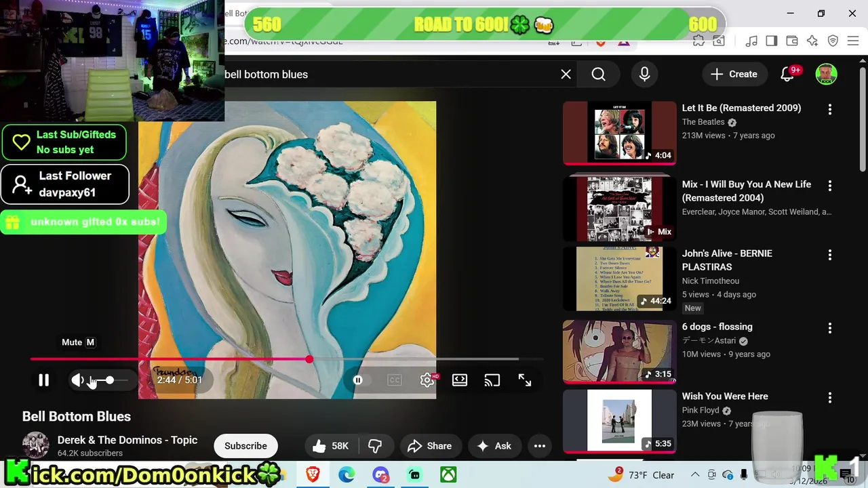Start voice search with the microphone icon
Screen dimensions: 868x488
tap(645, 75)
